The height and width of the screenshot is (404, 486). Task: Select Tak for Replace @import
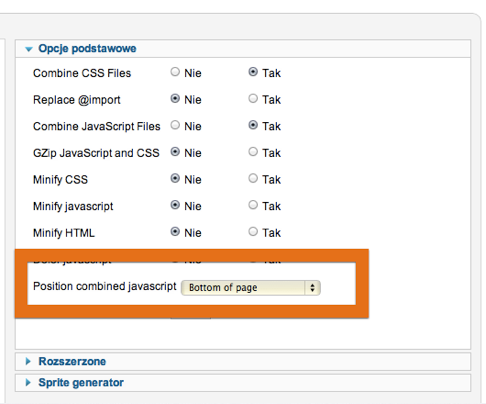[253, 99]
